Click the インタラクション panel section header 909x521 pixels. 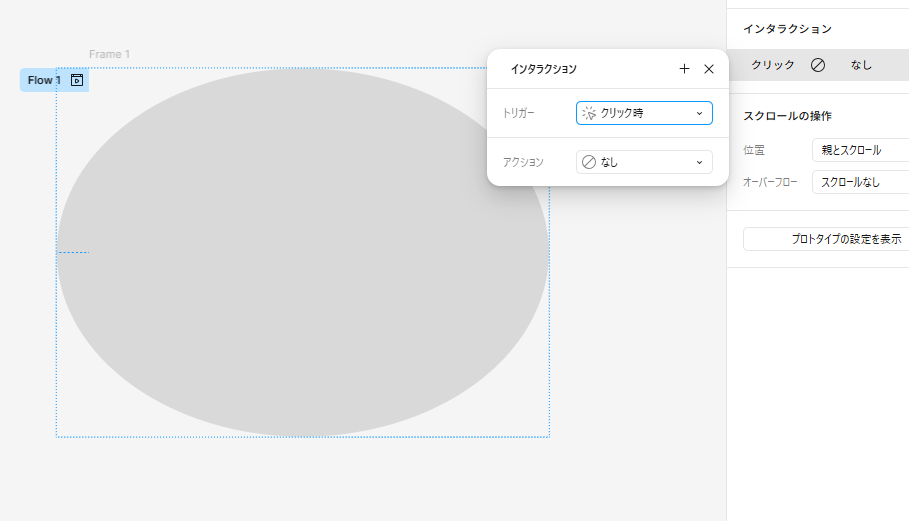click(787, 29)
